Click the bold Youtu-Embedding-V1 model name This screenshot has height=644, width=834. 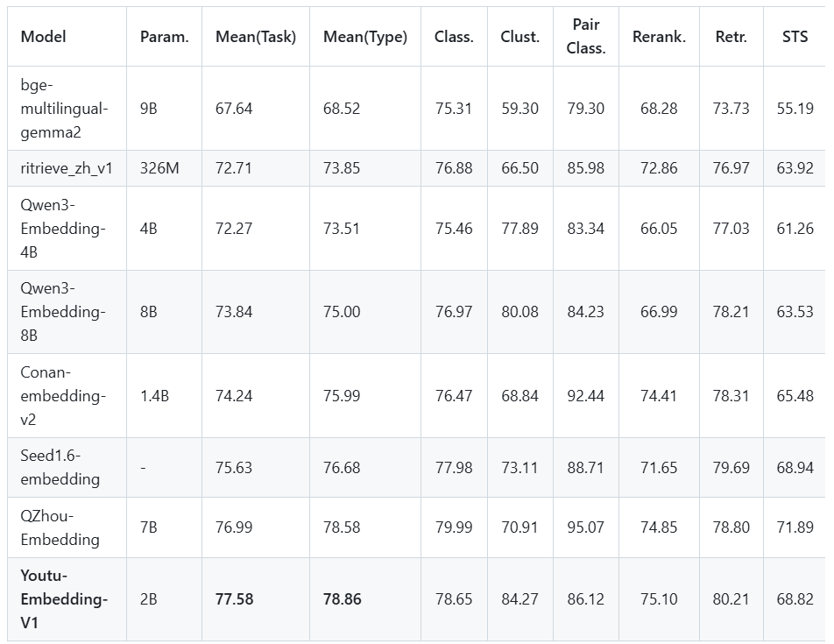click(x=64, y=599)
